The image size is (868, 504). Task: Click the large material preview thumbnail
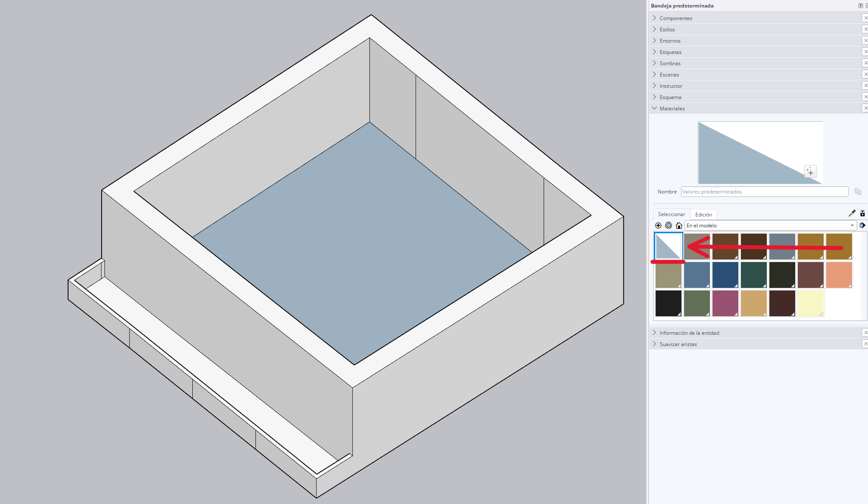pos(761,153)
